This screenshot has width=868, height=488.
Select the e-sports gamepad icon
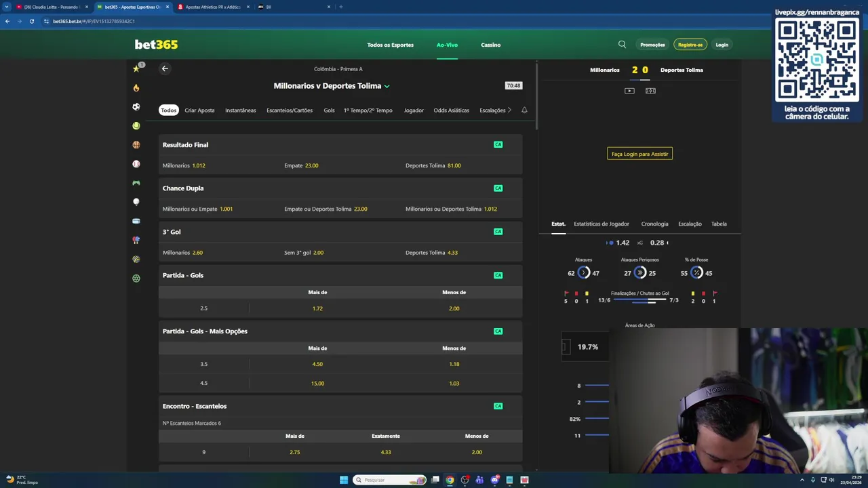tap(136, 183)
